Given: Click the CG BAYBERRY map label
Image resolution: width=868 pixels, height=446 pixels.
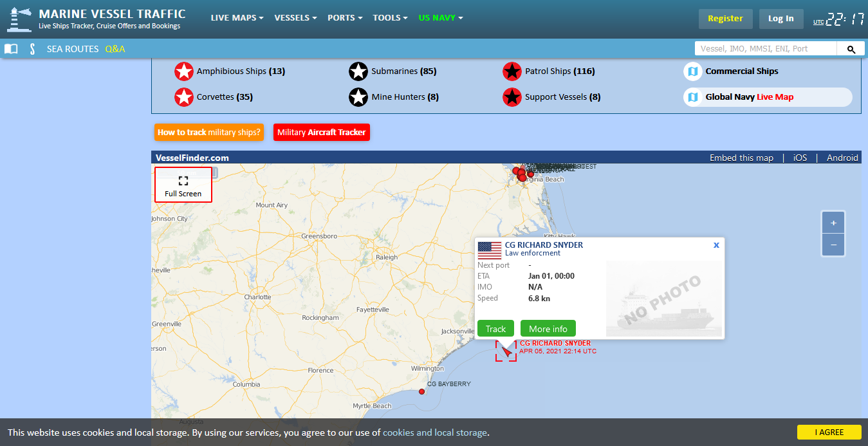Looking at the screenshot, I should tap(449, 384).
